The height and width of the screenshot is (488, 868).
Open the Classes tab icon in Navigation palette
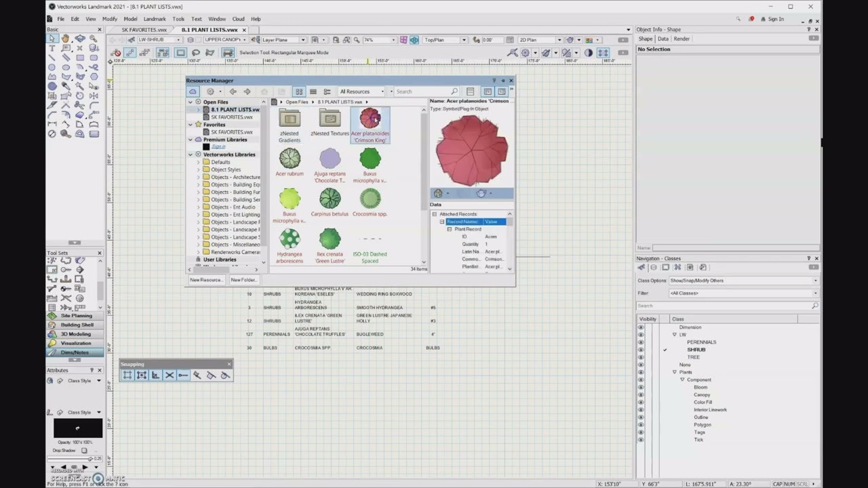642,267
